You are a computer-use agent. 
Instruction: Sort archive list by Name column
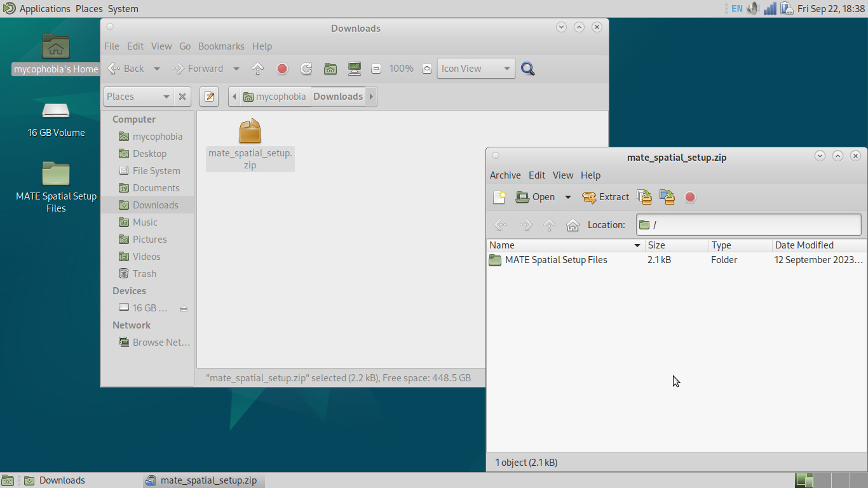tap(566, 245)
